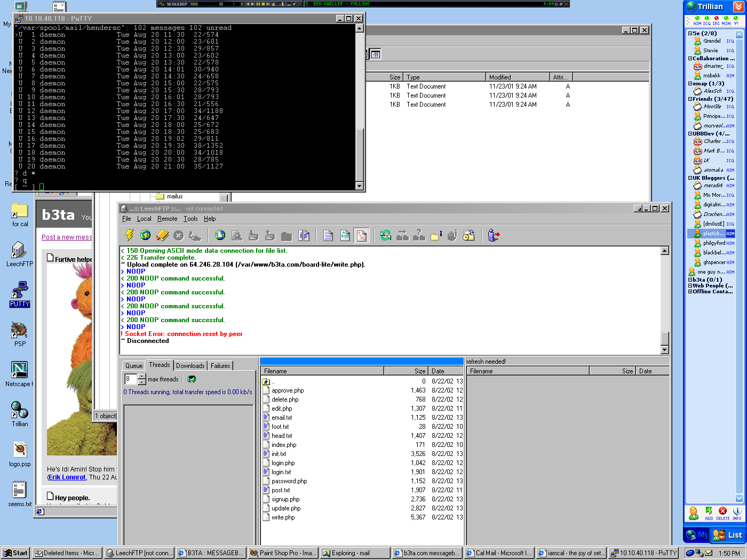Select the logo.psp desktop file icon
Viewport: 747px width, 560px height.
coord(19,454)
